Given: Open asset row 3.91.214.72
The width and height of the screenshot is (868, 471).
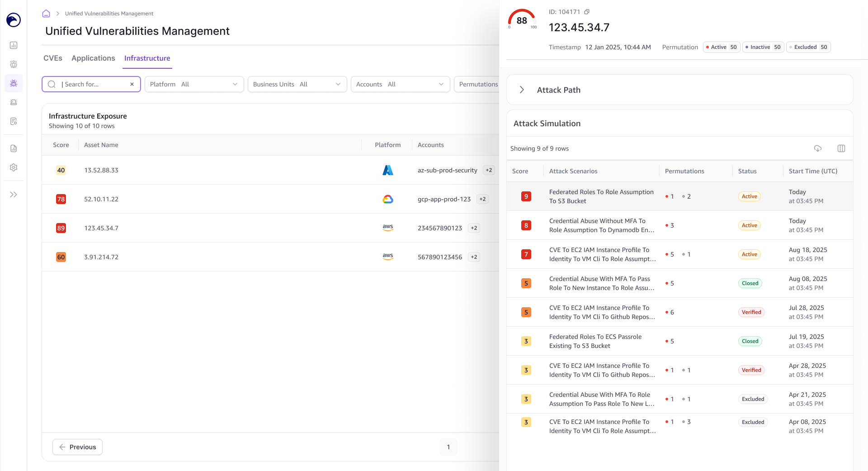Looking at the screenshot, I should [270, 257].
